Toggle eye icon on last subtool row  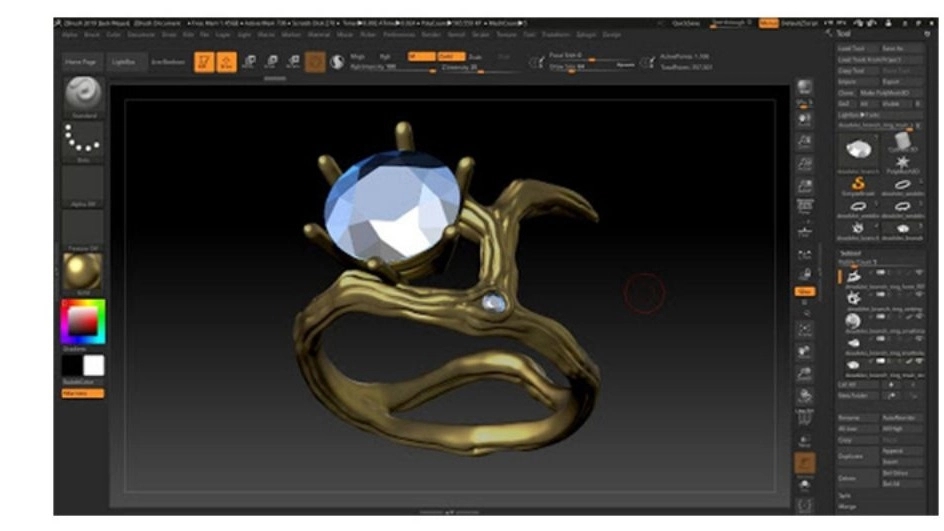point(919,361)
